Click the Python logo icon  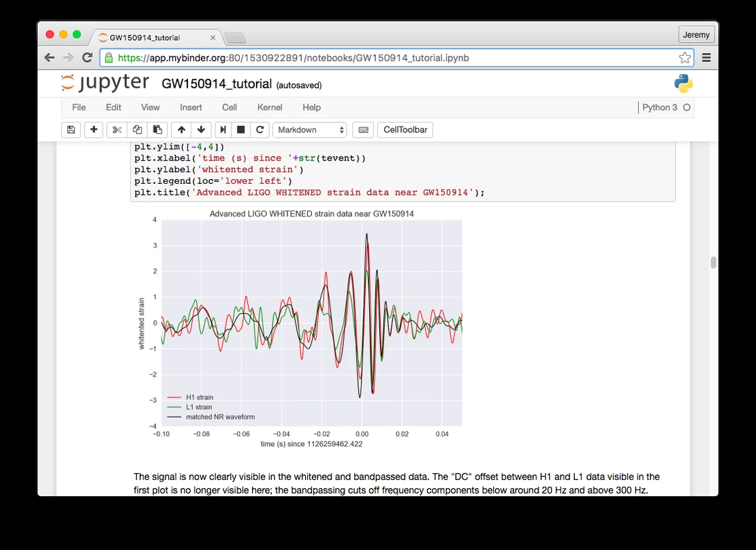point(683,84)
